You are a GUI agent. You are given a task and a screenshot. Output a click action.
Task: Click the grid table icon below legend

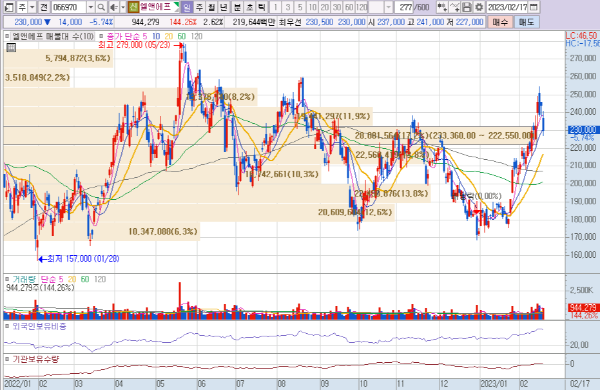click(x=11, y=47)
